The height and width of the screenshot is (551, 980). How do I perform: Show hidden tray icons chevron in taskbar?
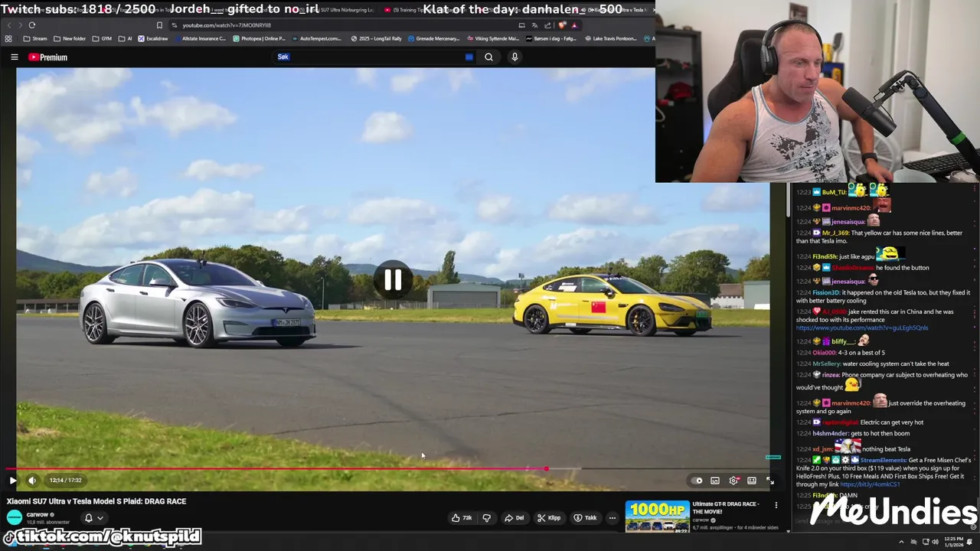[x=901, y=542]
